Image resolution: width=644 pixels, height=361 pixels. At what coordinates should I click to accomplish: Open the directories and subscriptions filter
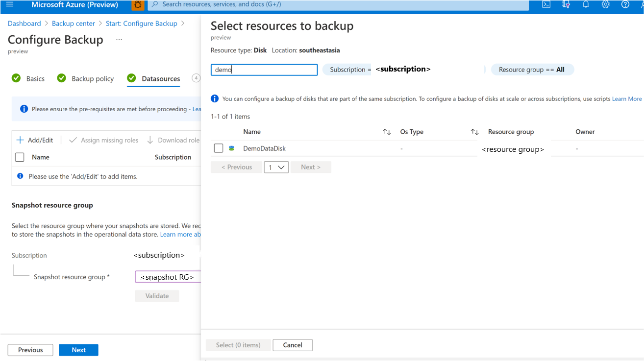click(x=566, y=4)
